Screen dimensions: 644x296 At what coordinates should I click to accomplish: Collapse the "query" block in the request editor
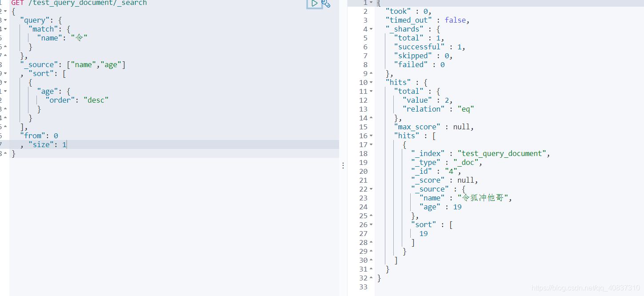click(5, 20)
